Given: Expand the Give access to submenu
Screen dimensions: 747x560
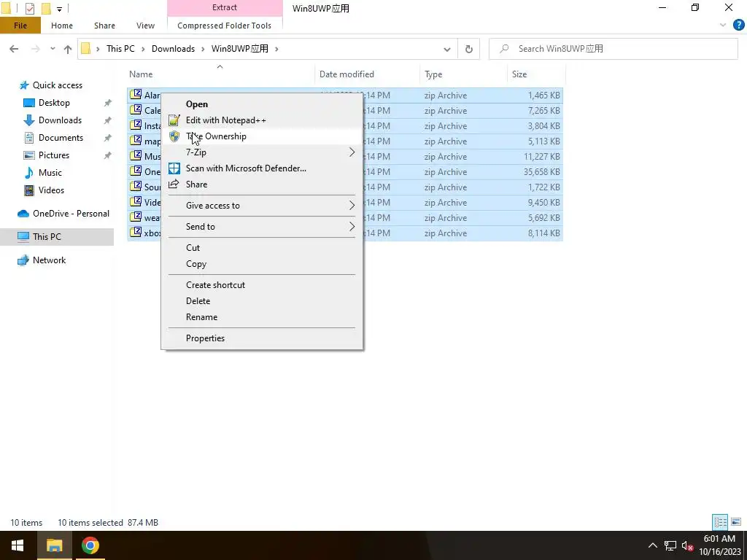Looking at the screenshot, I should [x=352, y=205].
